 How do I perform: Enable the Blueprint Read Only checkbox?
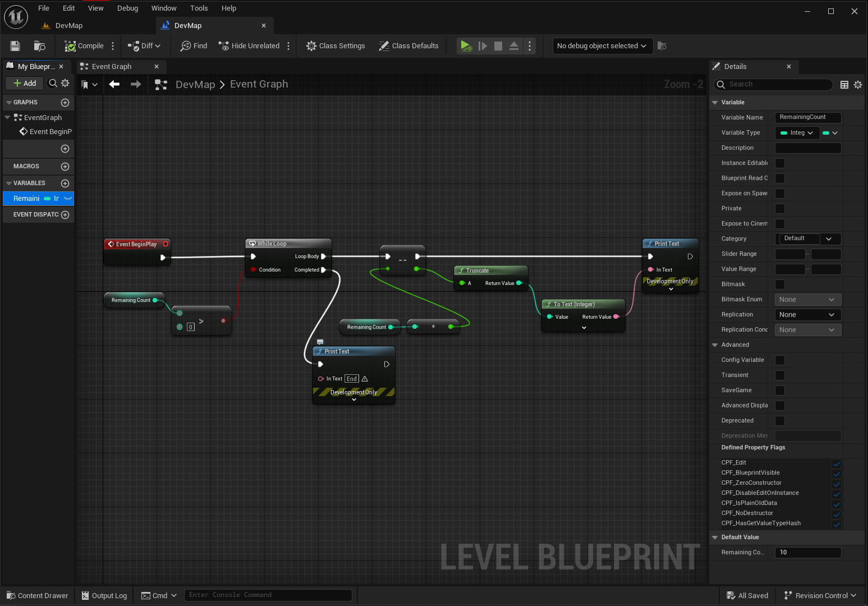tap(780, 178)
